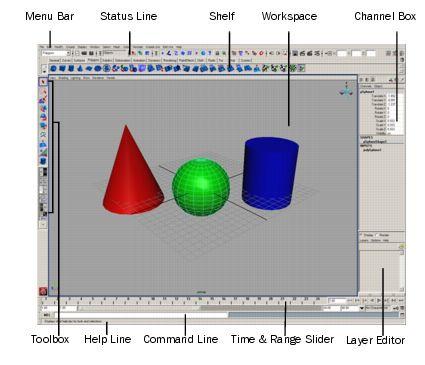Click the red Maya logo icon below the Toolbox
425x365 pixels.
coord(43,292)
